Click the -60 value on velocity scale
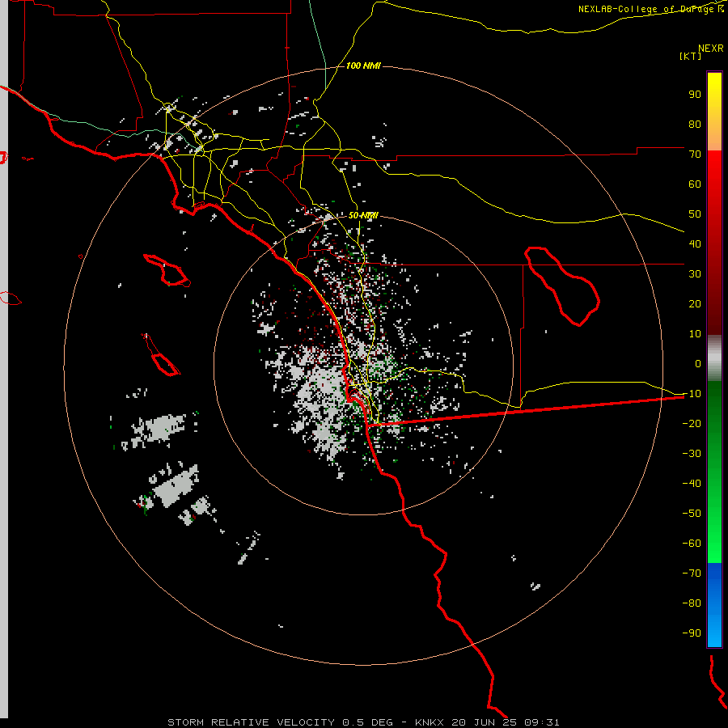Screen dimensions: 728x728 pos(692,544)
